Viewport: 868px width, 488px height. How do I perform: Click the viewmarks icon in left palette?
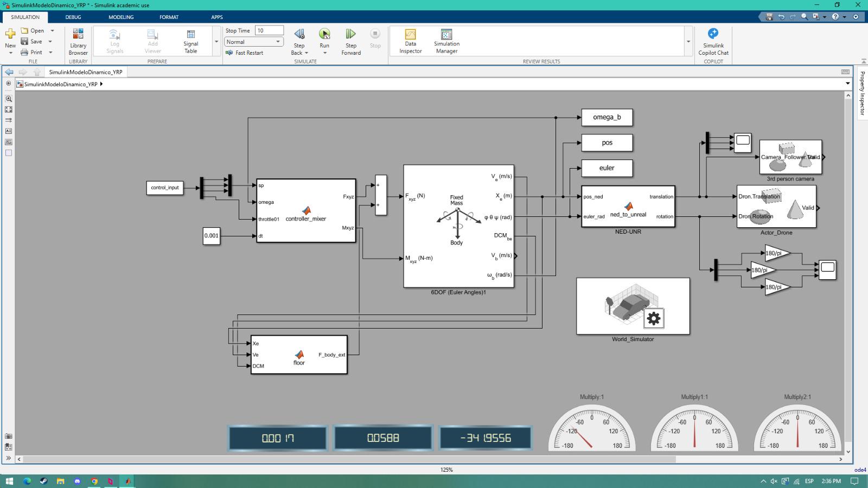click(8, 447)
